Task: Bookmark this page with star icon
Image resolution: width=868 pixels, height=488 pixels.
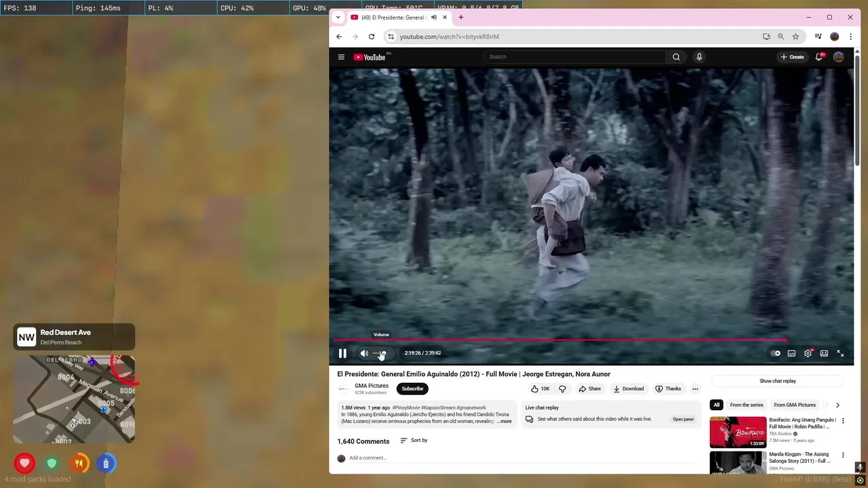Action: 795,37
